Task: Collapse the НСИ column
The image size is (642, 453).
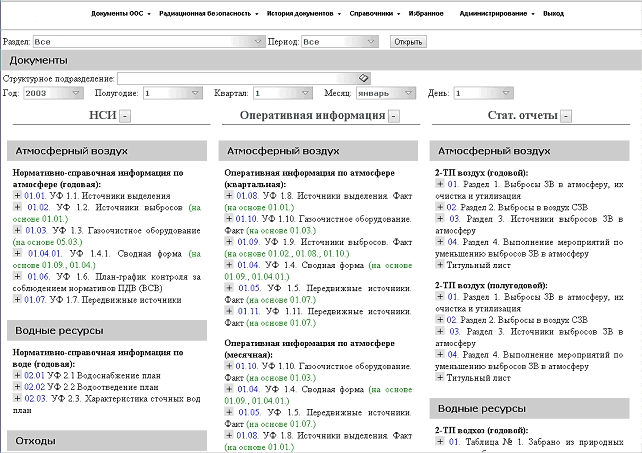Action: click(x=125, y=116)
